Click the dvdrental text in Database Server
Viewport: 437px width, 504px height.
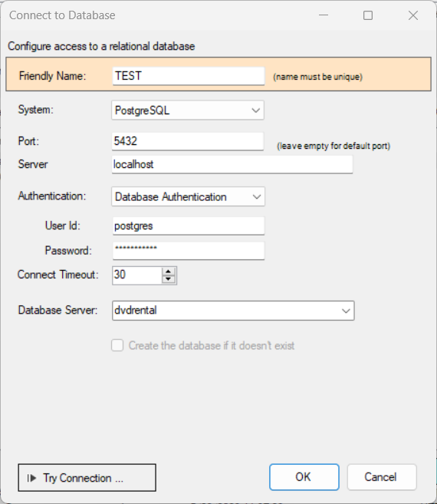point(136,310)
